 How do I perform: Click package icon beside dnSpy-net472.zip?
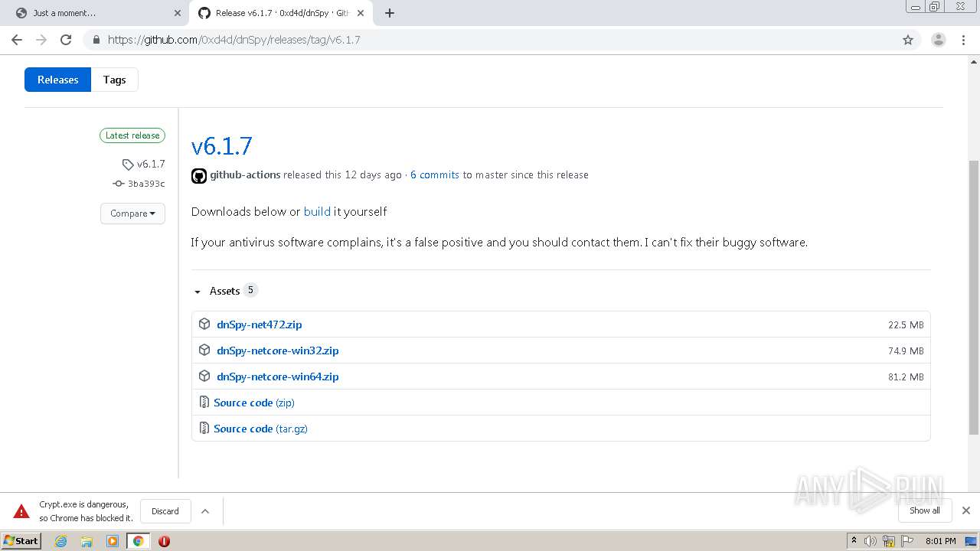[x=204, y=324]
